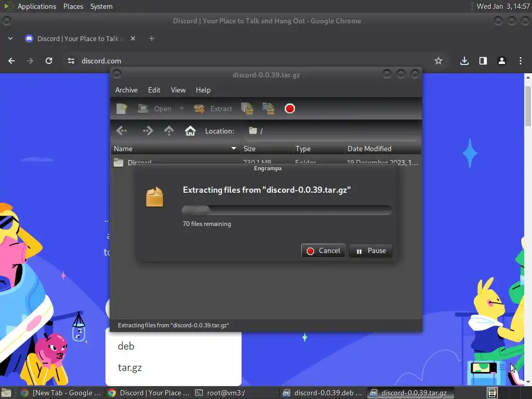Switch to discord-0.0.39.tar.gz taskbar window
The width and height of the screenshot is (532, 399).
pos(410,393)
